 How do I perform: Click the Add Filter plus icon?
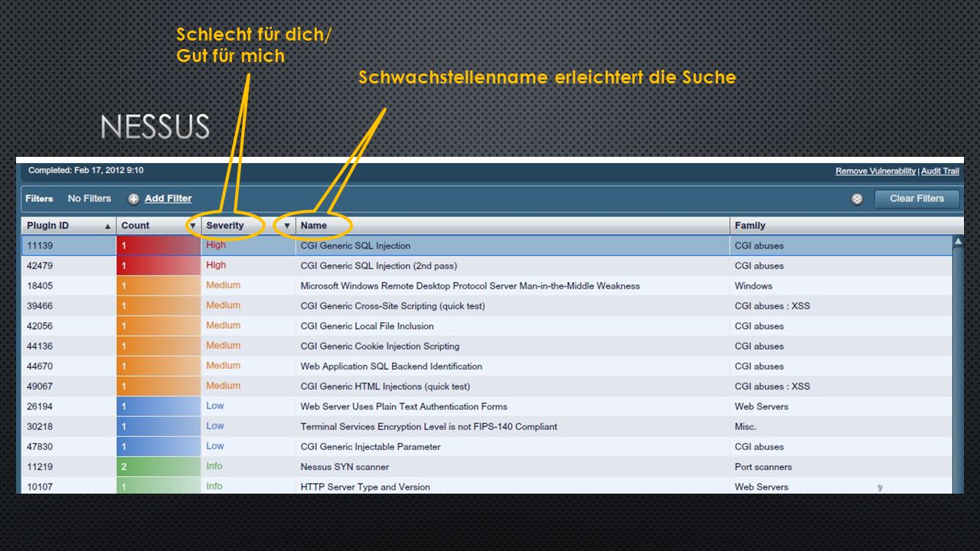point(134,199)
